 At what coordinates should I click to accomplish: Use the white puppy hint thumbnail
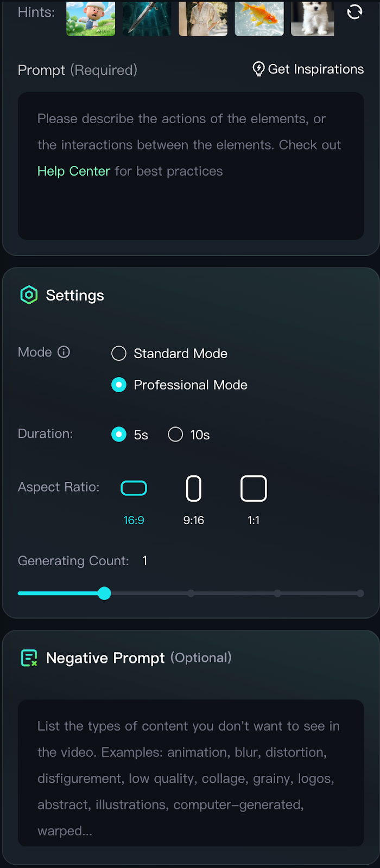click(313, 18)
